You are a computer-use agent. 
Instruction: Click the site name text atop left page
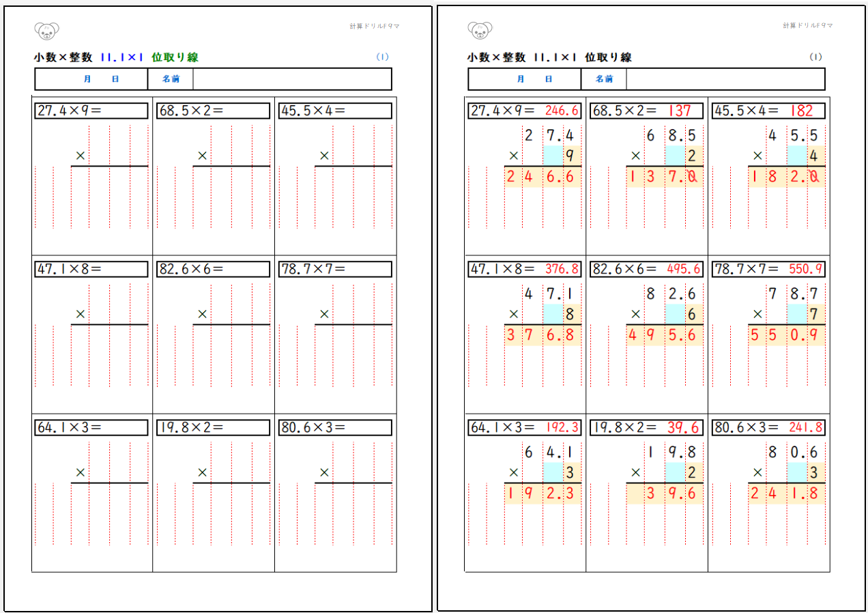[374, 25]
